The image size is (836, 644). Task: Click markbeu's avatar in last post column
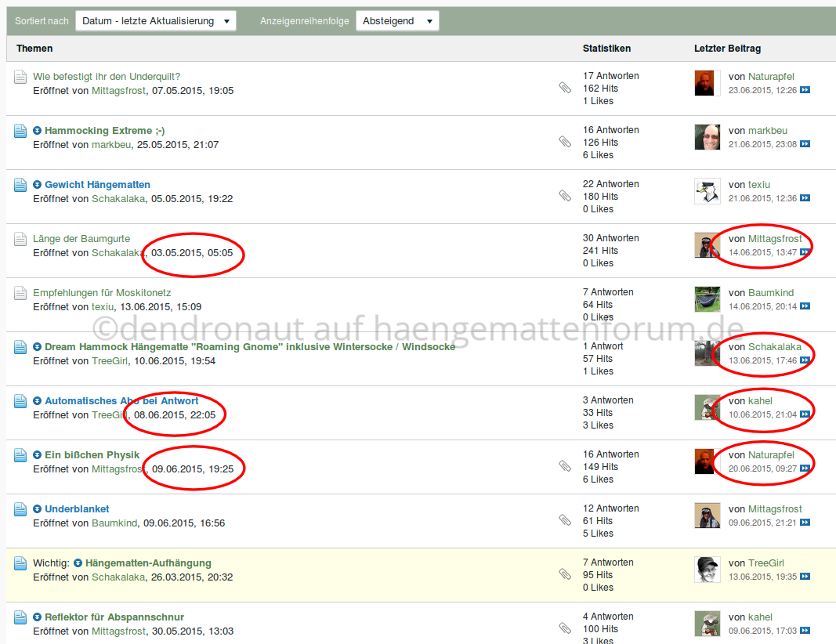click(x=707, y=137)
